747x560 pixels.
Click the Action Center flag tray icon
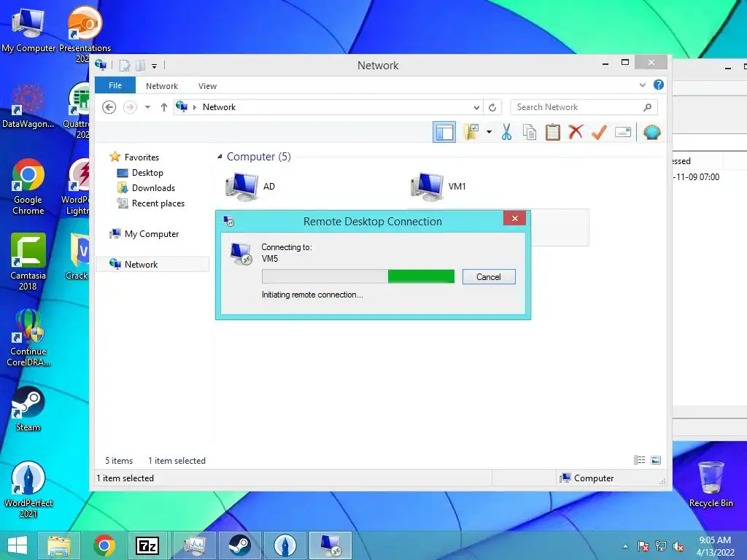coord(643,546)
